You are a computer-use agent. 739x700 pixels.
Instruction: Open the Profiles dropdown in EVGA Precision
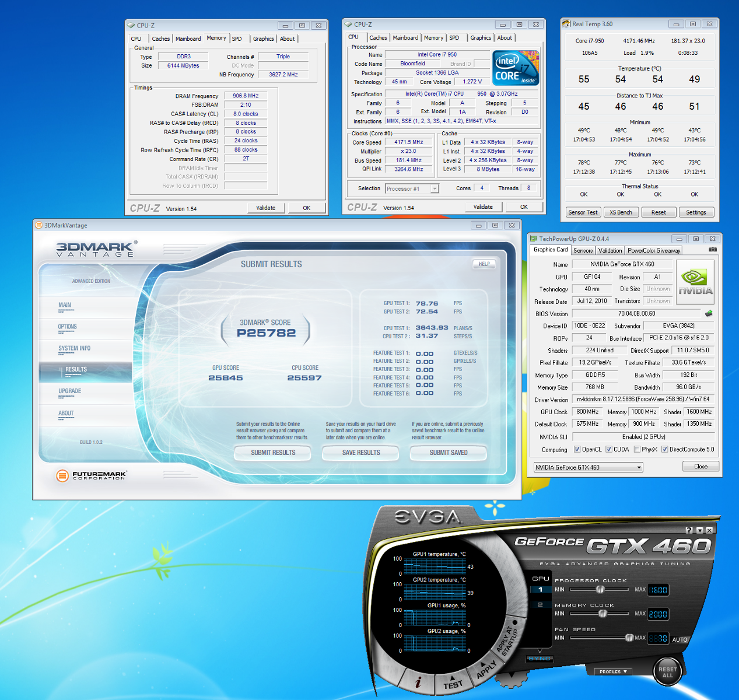[613, 671]
